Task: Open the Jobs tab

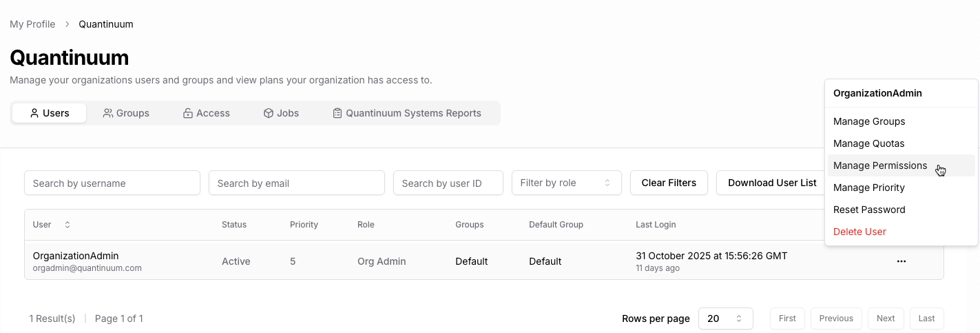Action: point(281,113)
